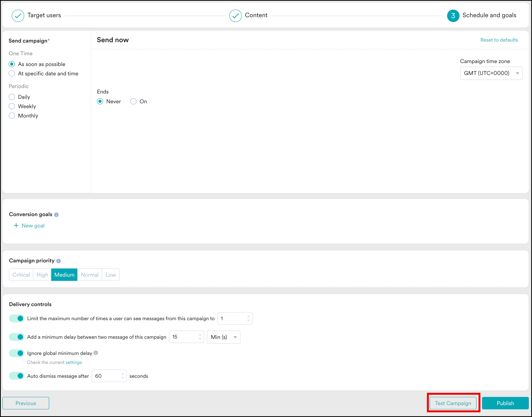
Task: Increase the auto dismiss seconds stepper
Action: tap(123, 374)
